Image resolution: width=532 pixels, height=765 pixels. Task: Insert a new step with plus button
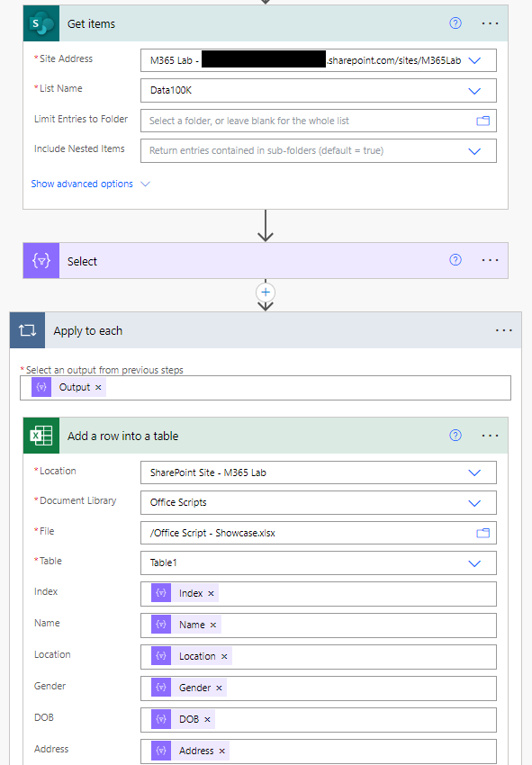point(266,292)
